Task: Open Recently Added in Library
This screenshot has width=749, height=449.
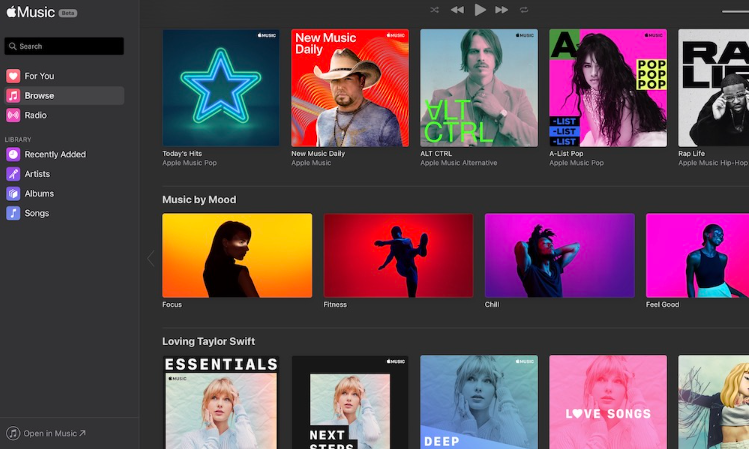Action: tap(64, 154)
